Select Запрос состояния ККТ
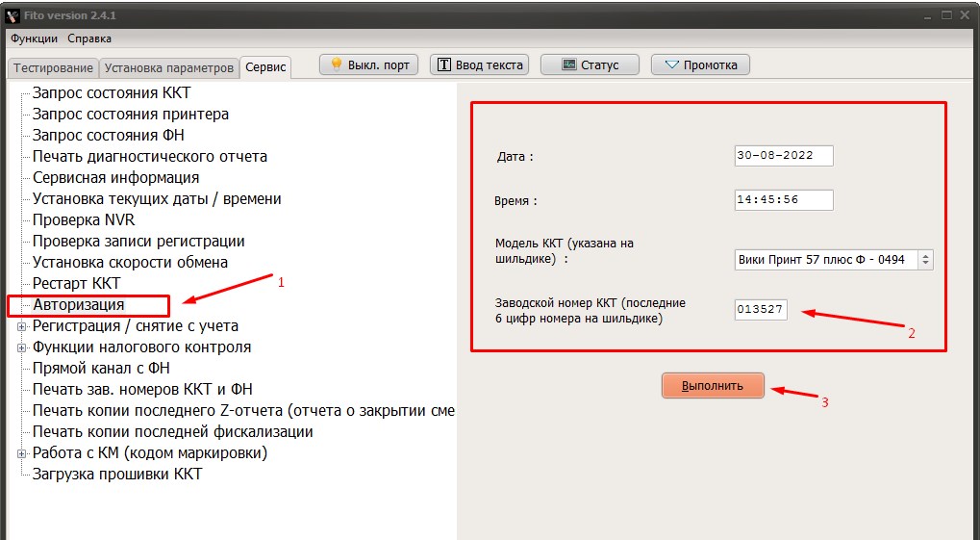980x540 pixels. (x=112, y=92)
